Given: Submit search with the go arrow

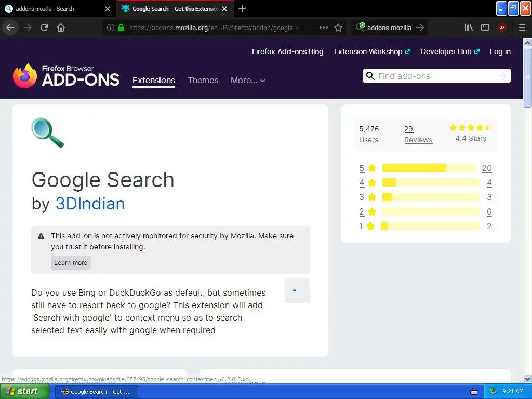Looking at the screenshot, I should [x=420, y=28].
